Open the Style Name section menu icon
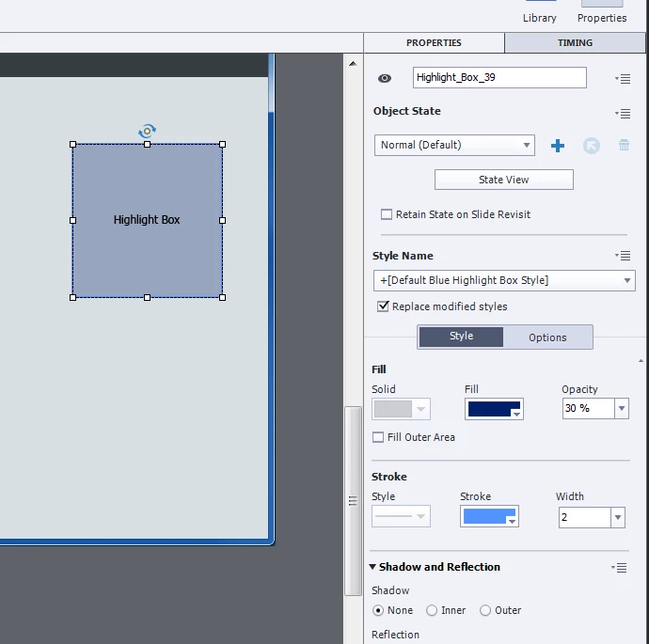Viewport: 649px width, 644px height. (x=623, y=256)
